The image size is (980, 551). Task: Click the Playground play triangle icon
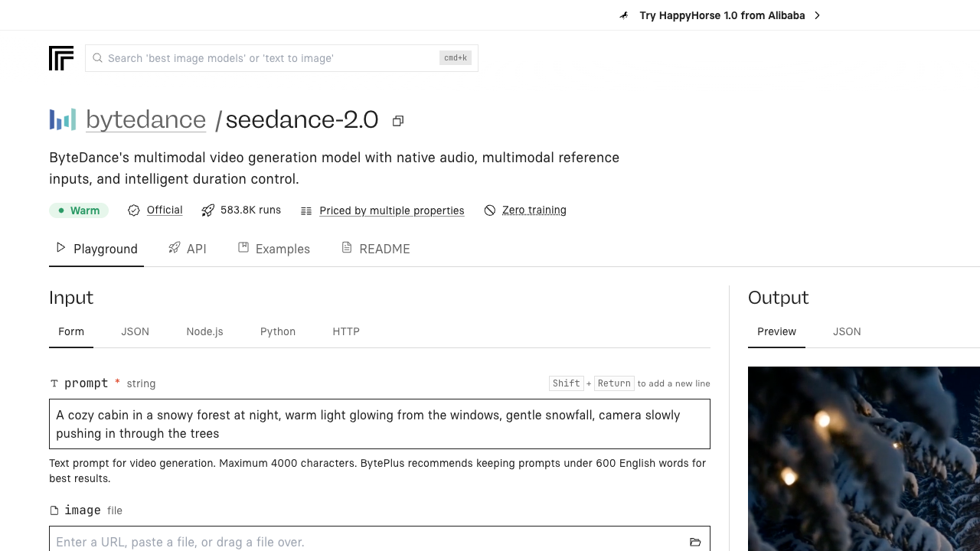tap(61, 248)
